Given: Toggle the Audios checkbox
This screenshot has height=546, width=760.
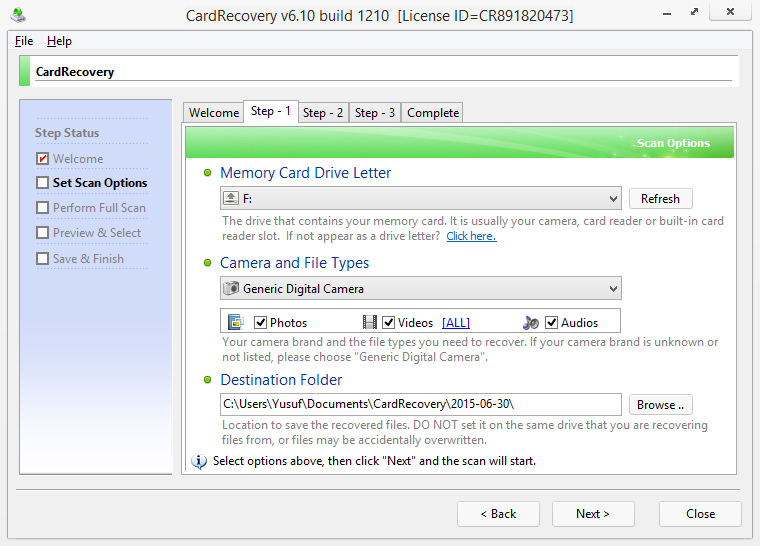Looking at the screenshot, I should tap(551, 322).
